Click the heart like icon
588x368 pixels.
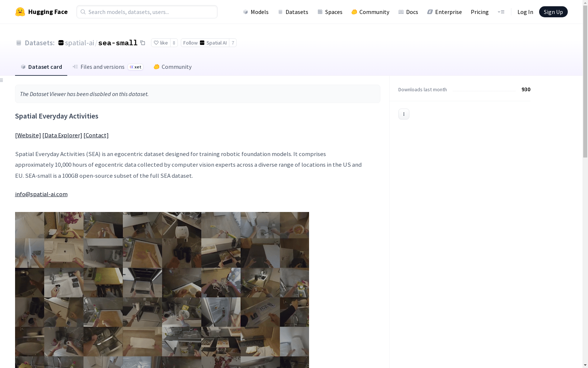tap(156, 43)
